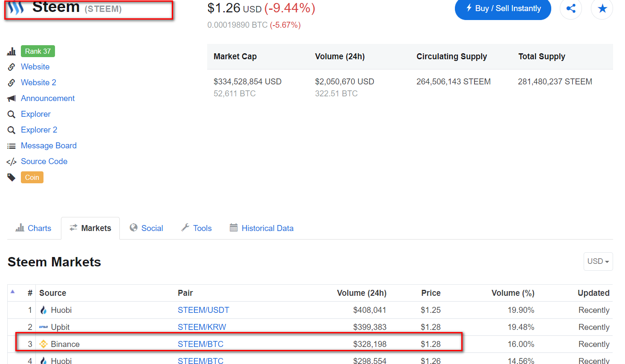Open the USD currency dropdown
Image resolution: width=625 pixels, height=364 pixels.
(598, 261)
